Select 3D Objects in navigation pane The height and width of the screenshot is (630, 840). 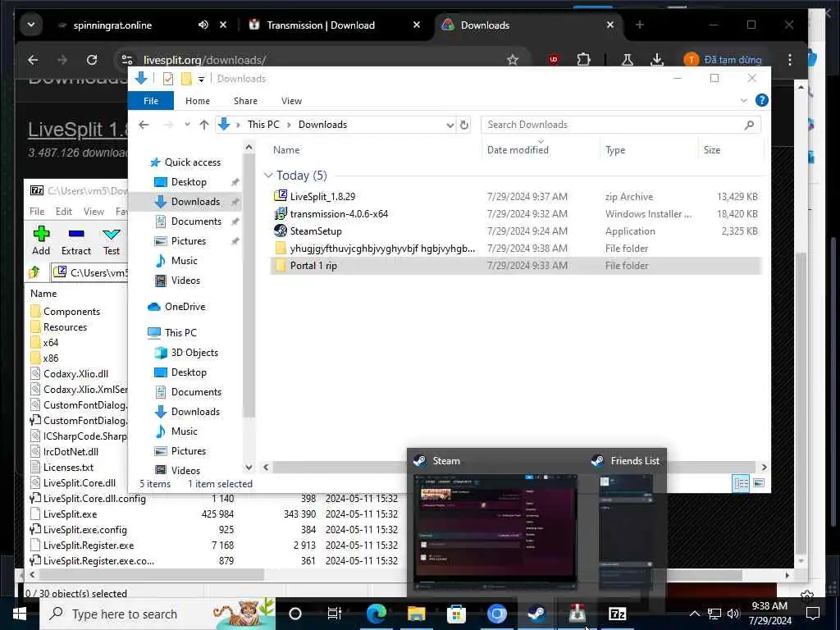[x=194, y=353]
